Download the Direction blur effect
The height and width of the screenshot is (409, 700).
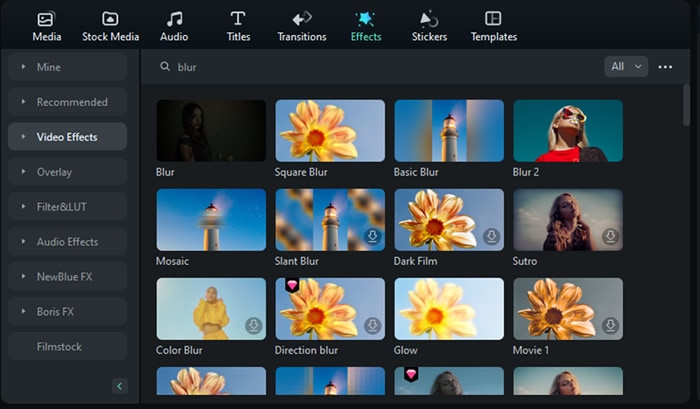pos(372,326)
